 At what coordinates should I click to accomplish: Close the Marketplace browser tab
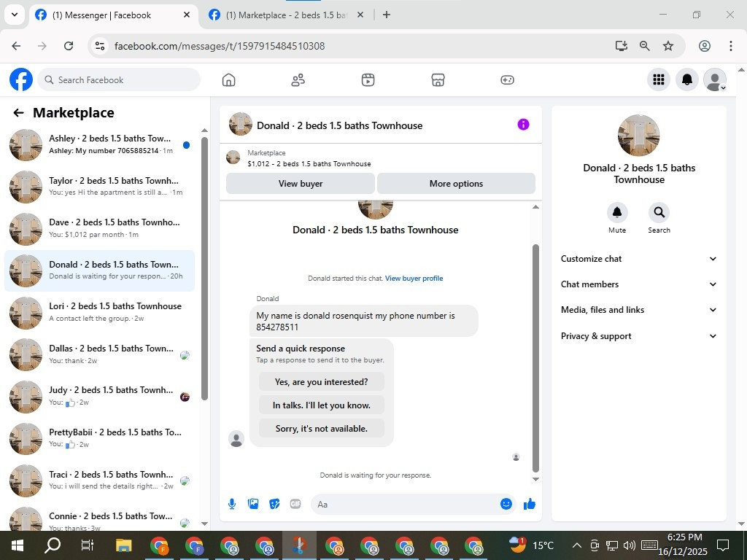coord(360,15)
